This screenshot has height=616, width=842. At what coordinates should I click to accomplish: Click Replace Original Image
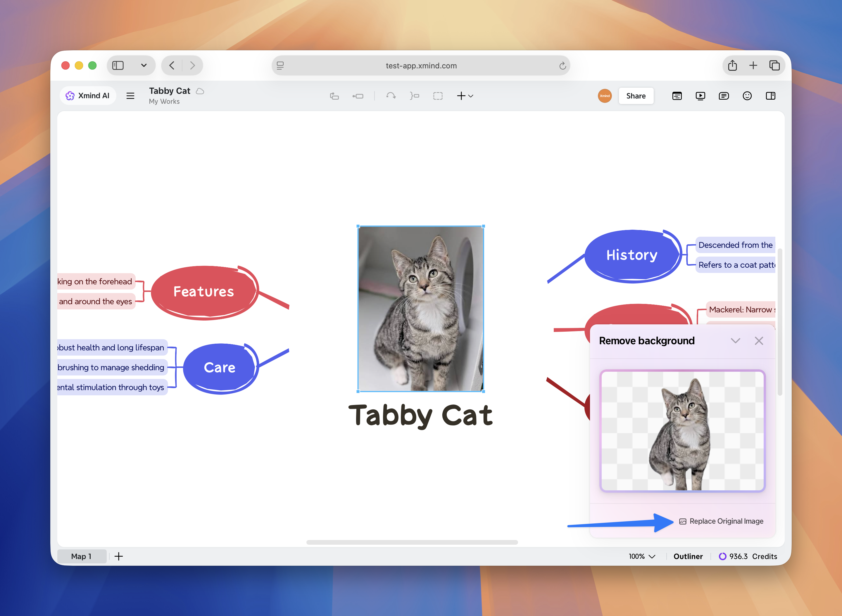coord(721,521)
